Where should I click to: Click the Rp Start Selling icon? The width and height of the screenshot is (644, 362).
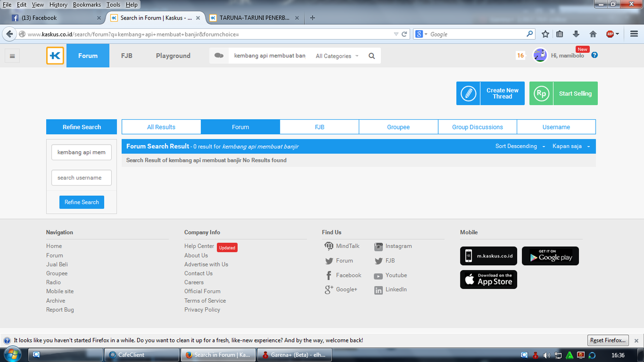point(541,94)
